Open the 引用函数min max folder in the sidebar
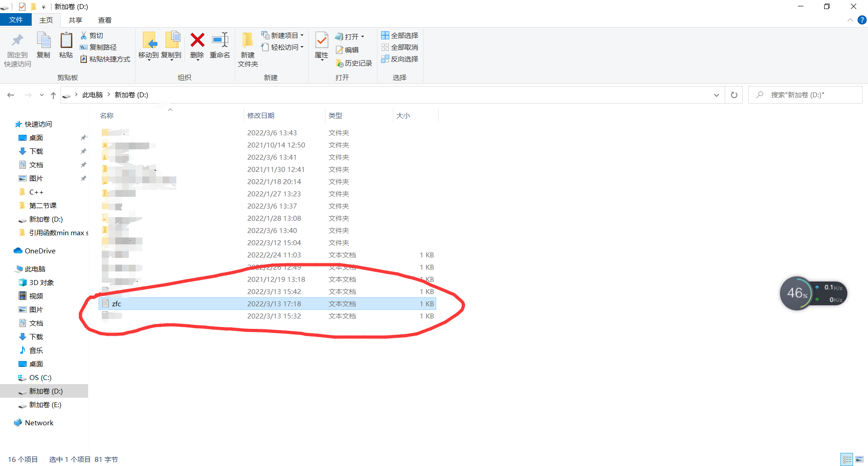868x466 pixels. 53,233
